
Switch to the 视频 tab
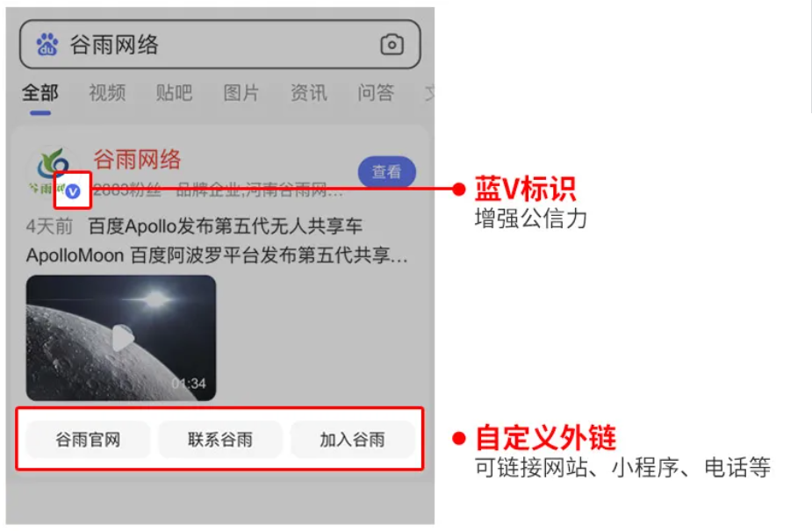107,93
